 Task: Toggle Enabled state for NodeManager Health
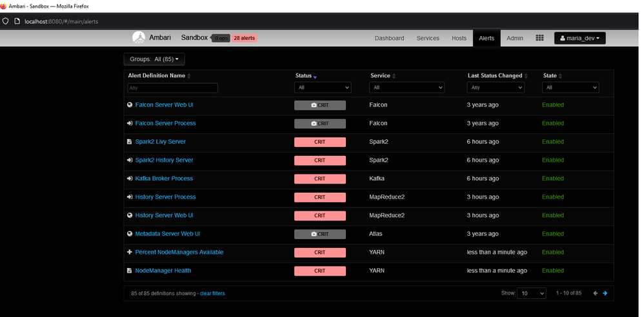click(x=553, y=271)
